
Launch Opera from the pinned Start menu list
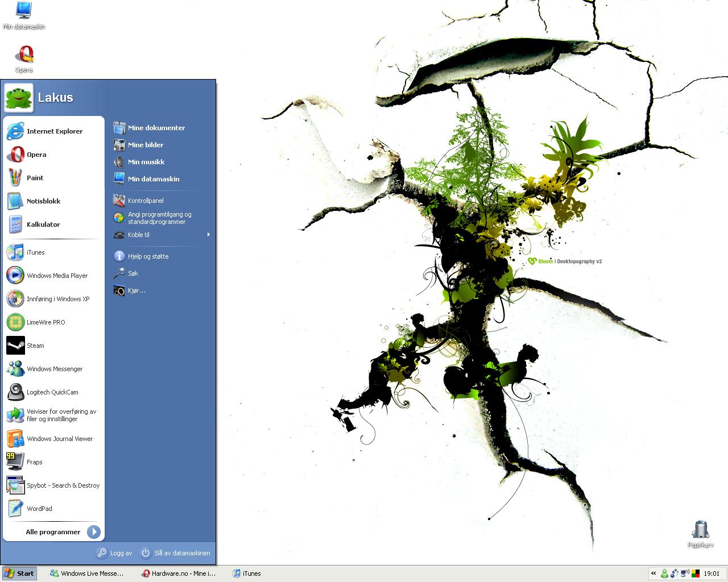53,155
